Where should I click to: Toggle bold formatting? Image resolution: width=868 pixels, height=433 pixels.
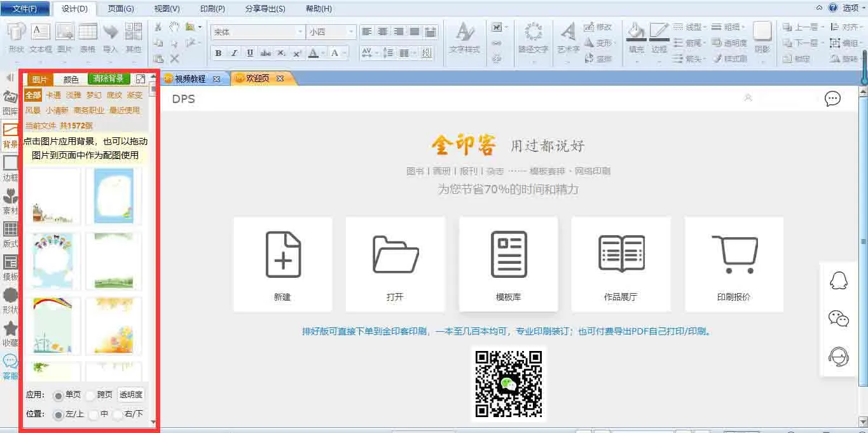click(x=219, y=53)
